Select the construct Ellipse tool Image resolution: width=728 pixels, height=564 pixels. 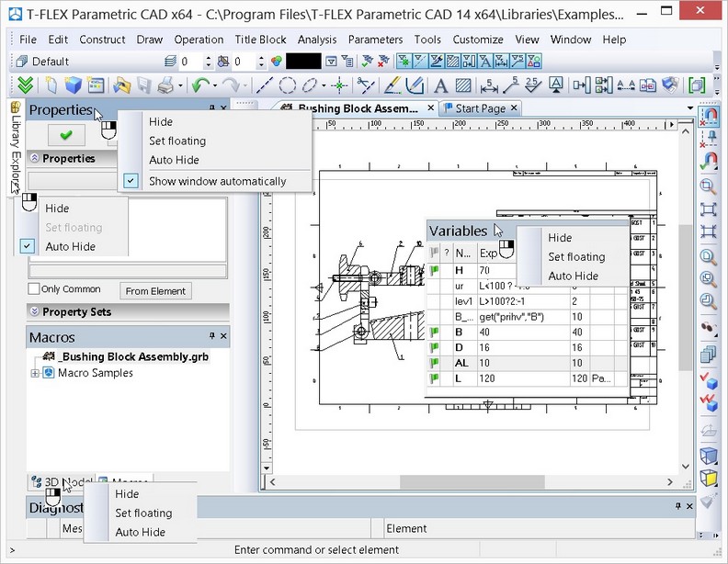(x=310, y=85)
